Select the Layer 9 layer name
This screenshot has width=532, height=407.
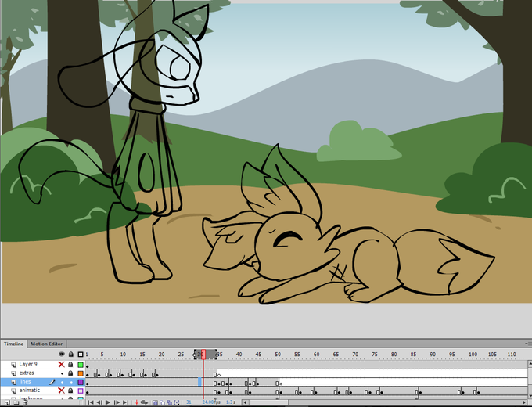click(x=28, y=364)
